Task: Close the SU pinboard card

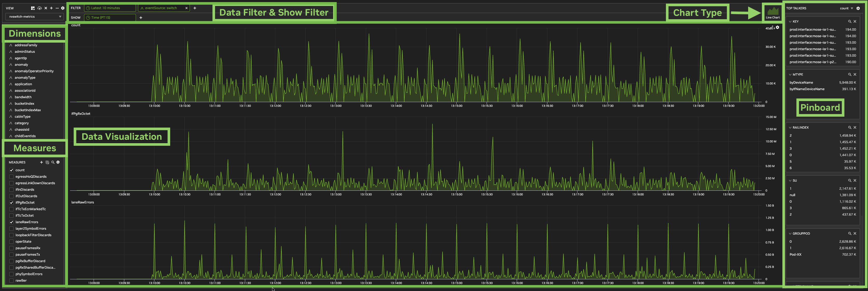Action: pos(855,180)
